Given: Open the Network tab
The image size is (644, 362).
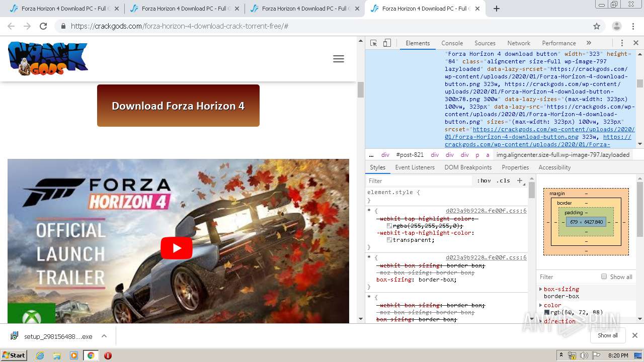Looking at the screenshot, I should (519, 43).
